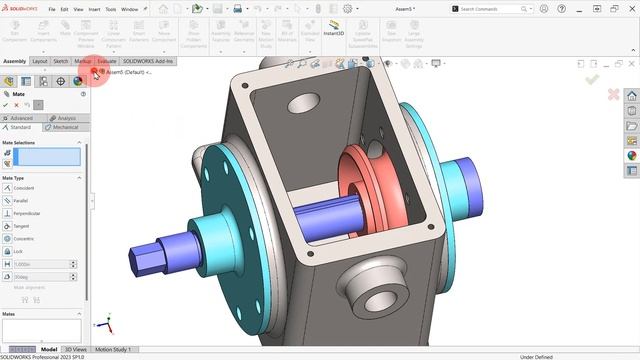The width and height of the screenshot is (640, 360).
Task: Open File Explorer folder in task pane
Action: click(x=632, y=126)
